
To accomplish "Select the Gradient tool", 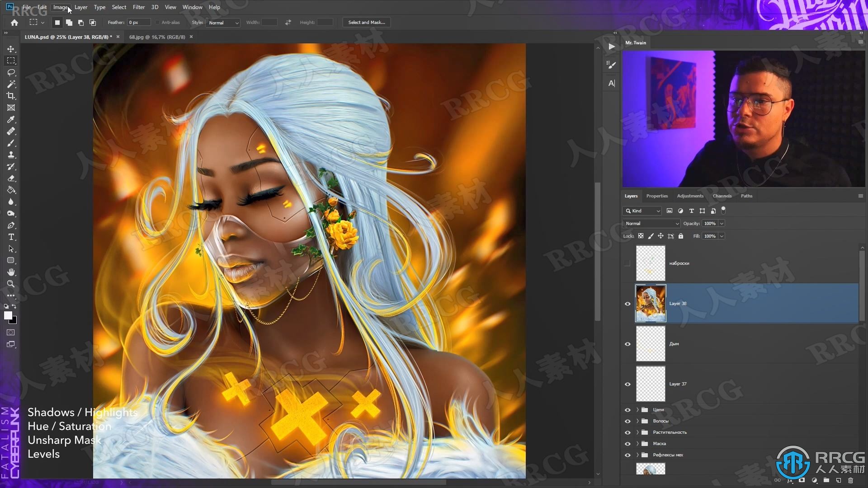I will [x=11, y=190].
